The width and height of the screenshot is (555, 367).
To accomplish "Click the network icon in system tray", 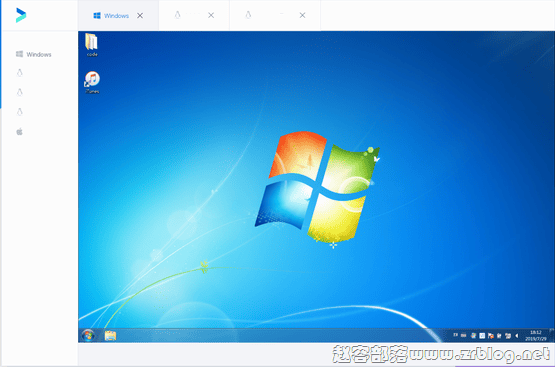I will [x=508, y=336].
